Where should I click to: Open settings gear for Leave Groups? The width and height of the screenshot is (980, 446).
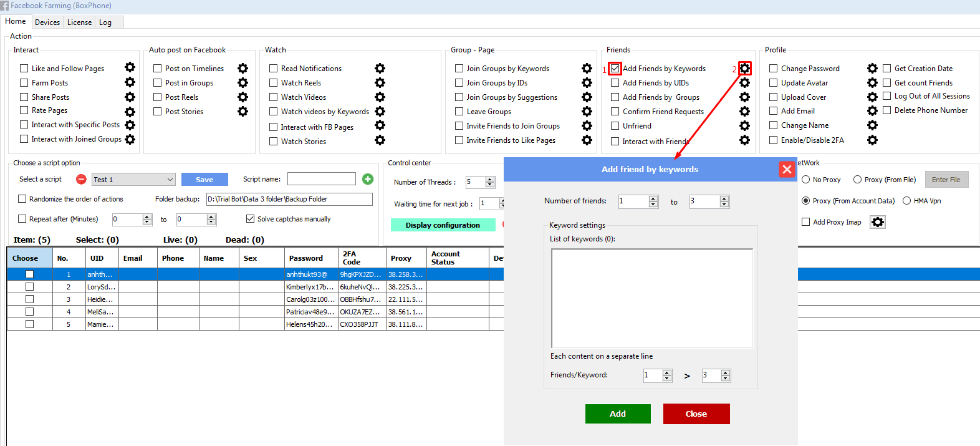tap(587, 111)
